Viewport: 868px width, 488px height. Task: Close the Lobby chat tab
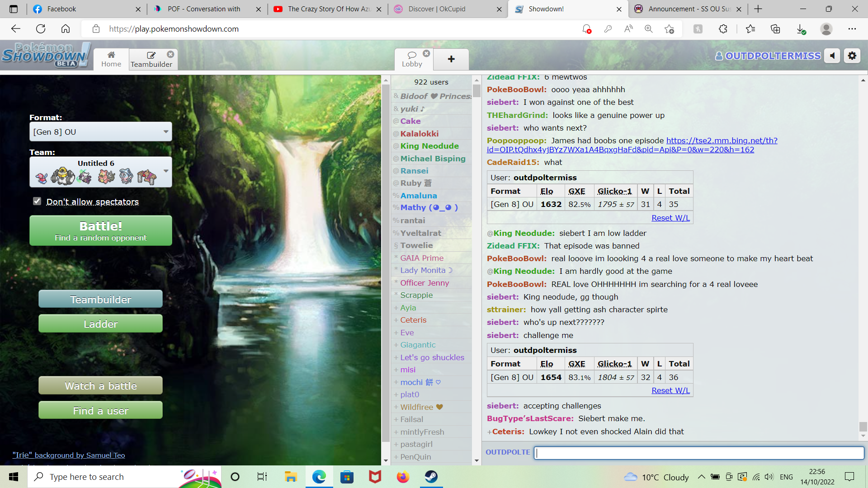426,53
